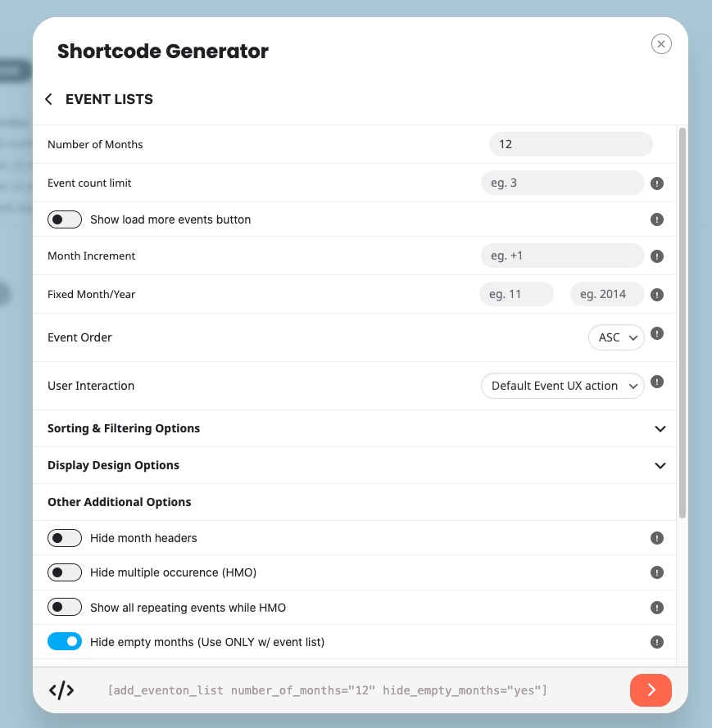
Task: Click the Number of Months input field
Action: pos(571,144)
